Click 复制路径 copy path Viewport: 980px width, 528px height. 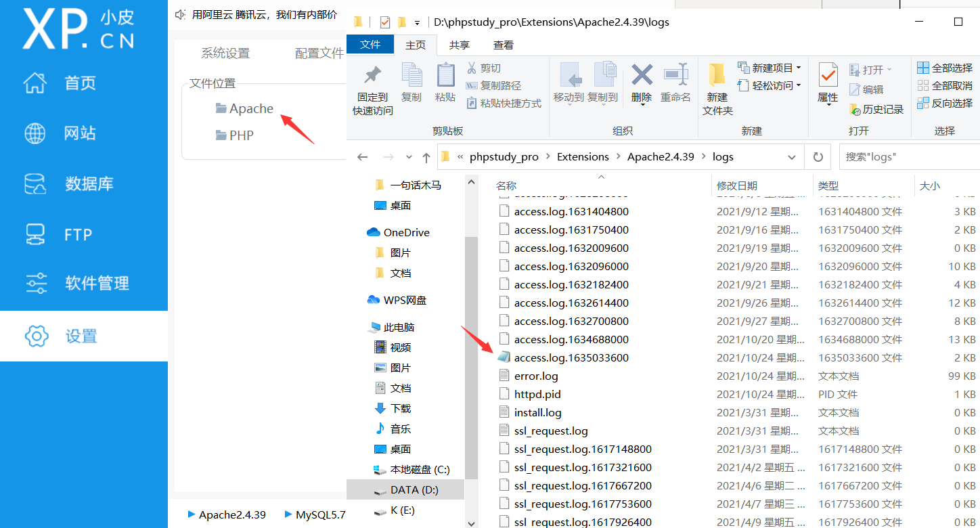(x=493, y=86)
